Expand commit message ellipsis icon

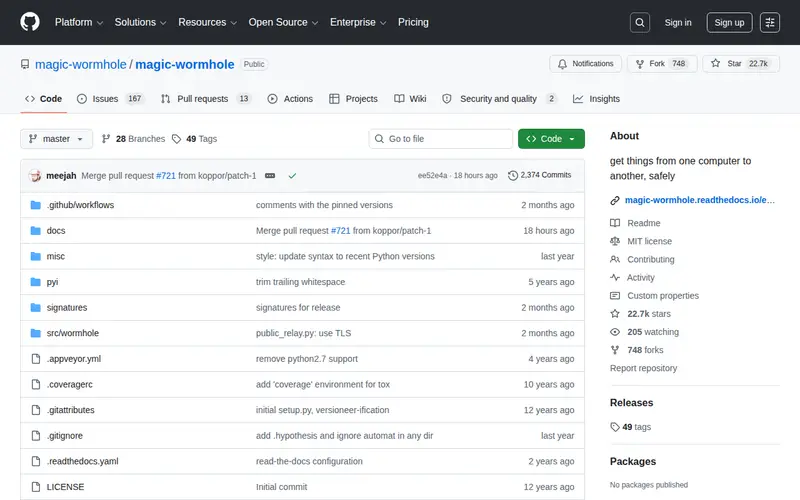[x=270, y=176]
